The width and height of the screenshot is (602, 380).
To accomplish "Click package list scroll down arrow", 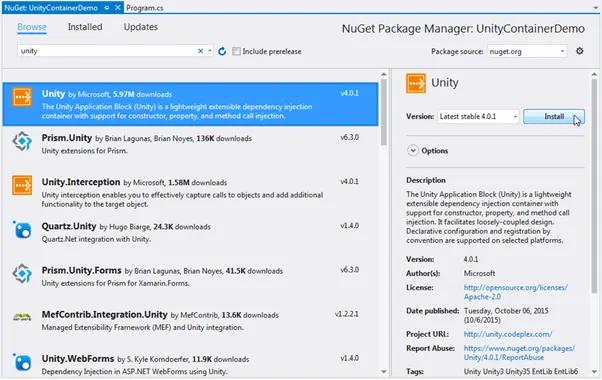I will (x=384, y=372).
